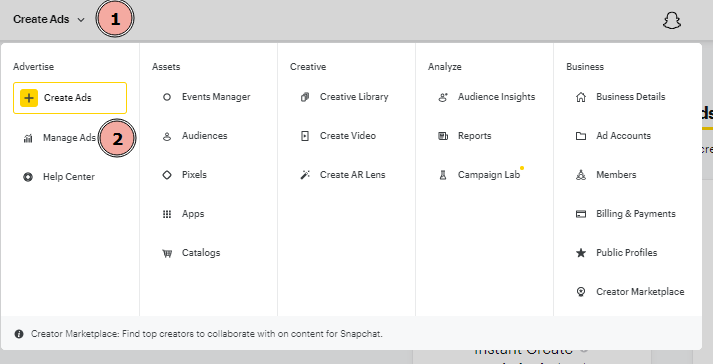Collapse the Create Ads navigation dropdown
Image resolution: width=713 pixels, height=364 pixels.
49,20
